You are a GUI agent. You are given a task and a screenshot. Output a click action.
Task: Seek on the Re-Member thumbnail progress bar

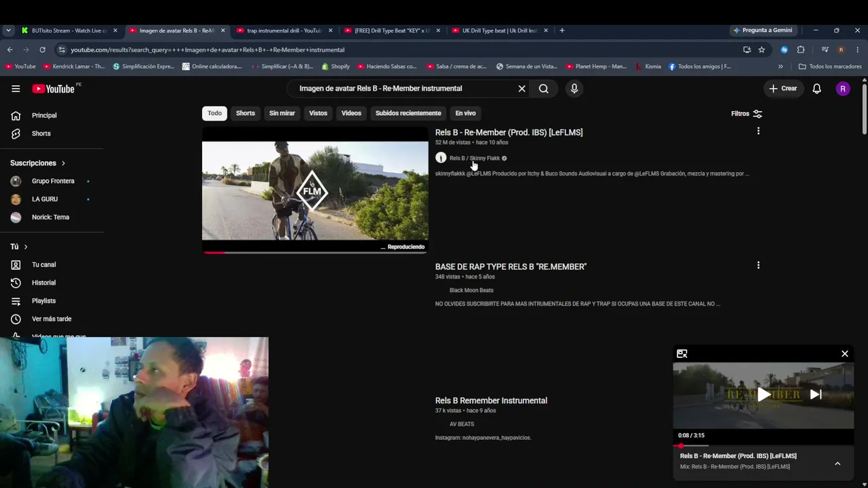[x=315, y=253]
